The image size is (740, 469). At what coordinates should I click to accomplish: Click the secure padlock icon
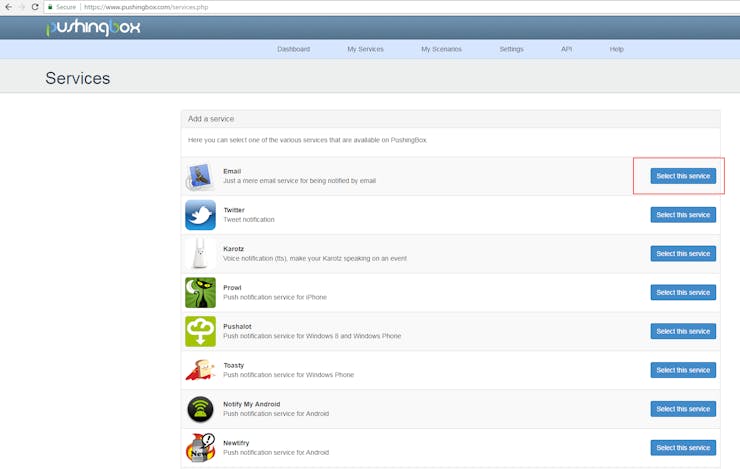click(x=50, y=7)
